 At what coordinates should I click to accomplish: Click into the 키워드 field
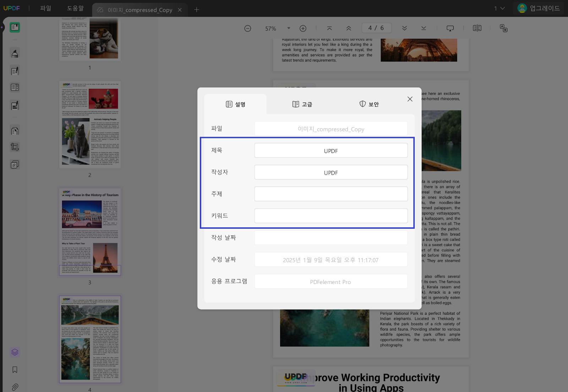331,216
